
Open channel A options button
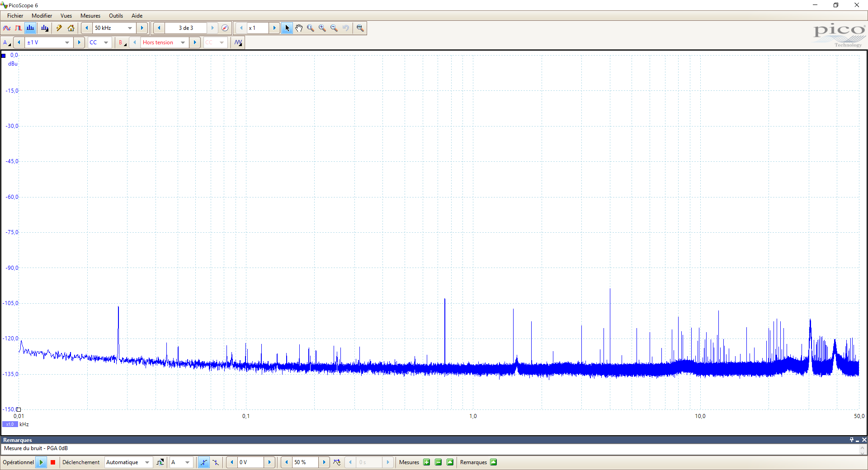click(7, 42)
